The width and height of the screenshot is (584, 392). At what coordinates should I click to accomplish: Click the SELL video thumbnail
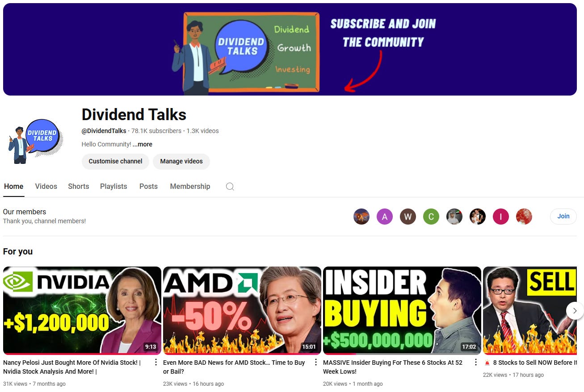point(530,310)
